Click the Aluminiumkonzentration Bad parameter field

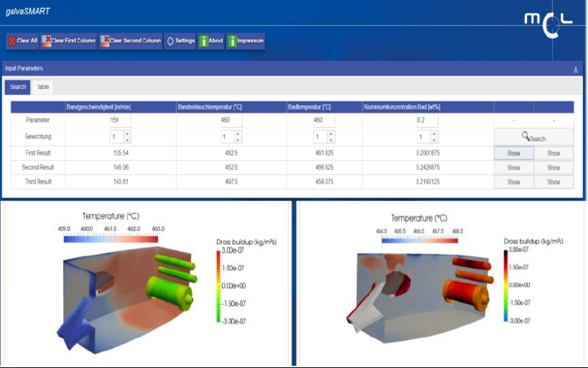click(x=426, y=120)
